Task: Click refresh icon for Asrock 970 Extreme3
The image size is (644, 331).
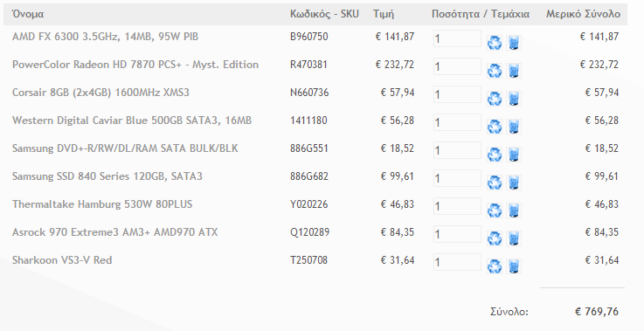Action: (x=495, y=238)
